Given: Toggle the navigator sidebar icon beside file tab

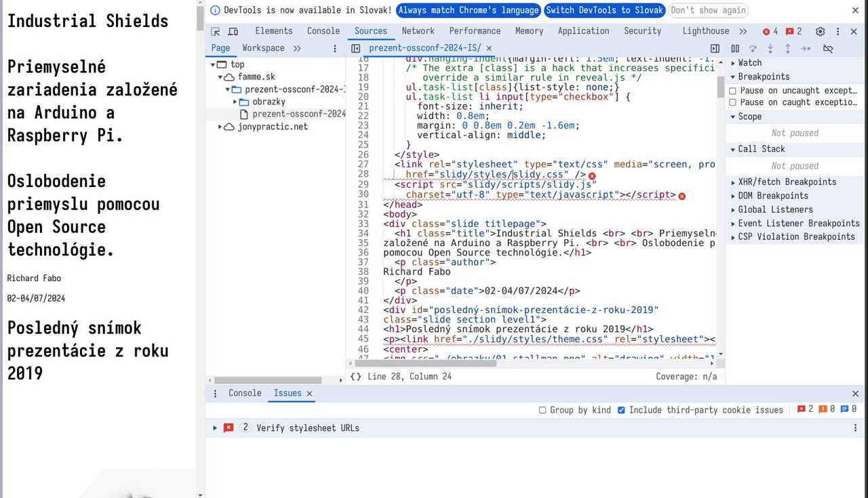Looking at the screenshot, I should pos(355,48).
